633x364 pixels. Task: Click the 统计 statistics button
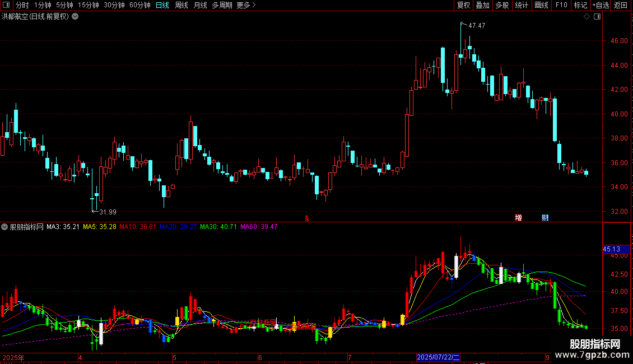pyautogui.click(x=522, y=5)
